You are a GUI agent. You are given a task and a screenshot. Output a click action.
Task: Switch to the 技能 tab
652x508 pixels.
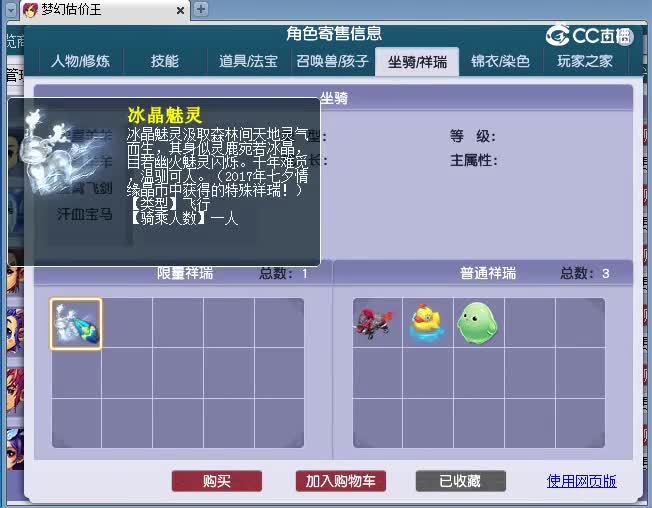165,62
